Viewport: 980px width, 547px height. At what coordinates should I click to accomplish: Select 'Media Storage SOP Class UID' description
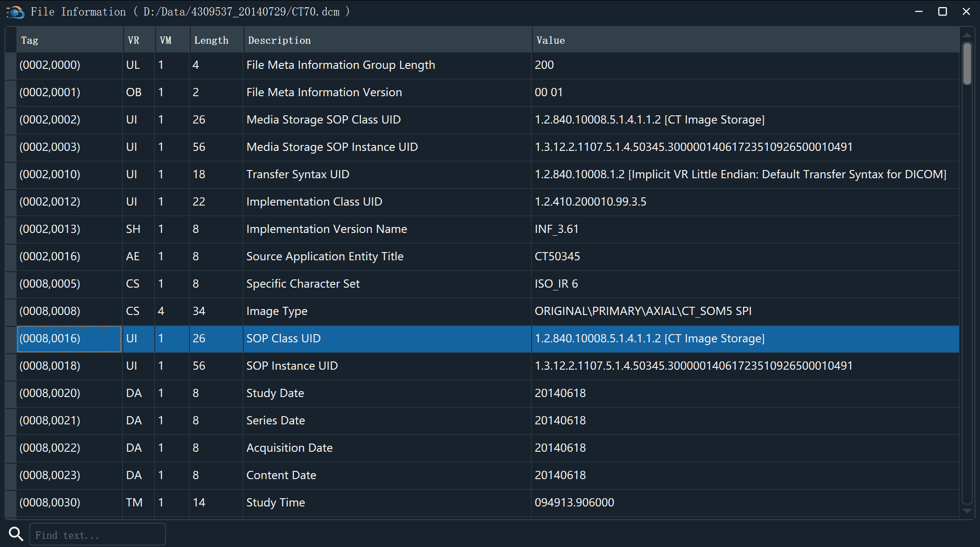pos(387,120)
